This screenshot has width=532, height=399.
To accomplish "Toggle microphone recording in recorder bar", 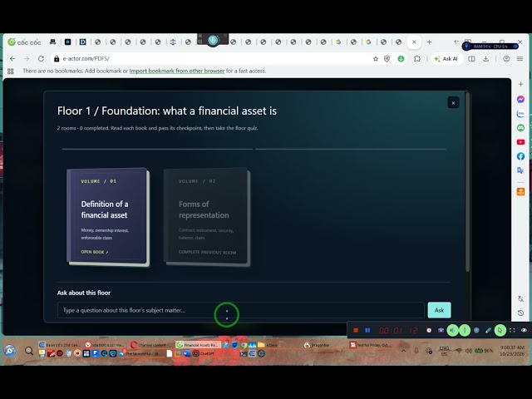I will 465,330.
